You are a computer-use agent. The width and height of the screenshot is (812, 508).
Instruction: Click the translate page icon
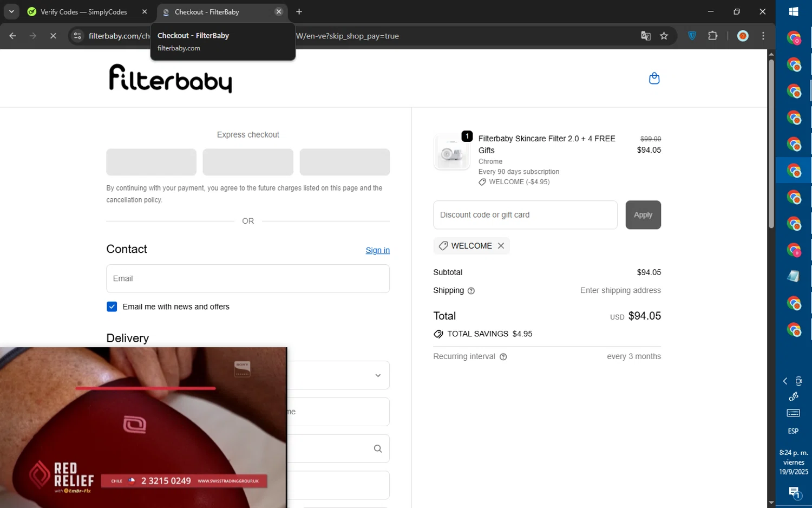tap(645, 36)
